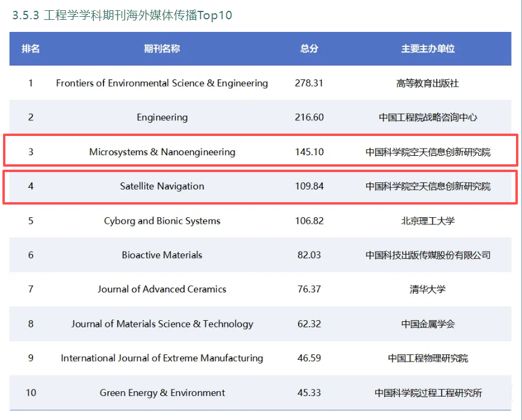Image resolution: width=522 pixels, height=420 pixels.
Task: Click Journal of Materials Science & Technology
Action: pyautogui.click(x=162, y=324)
